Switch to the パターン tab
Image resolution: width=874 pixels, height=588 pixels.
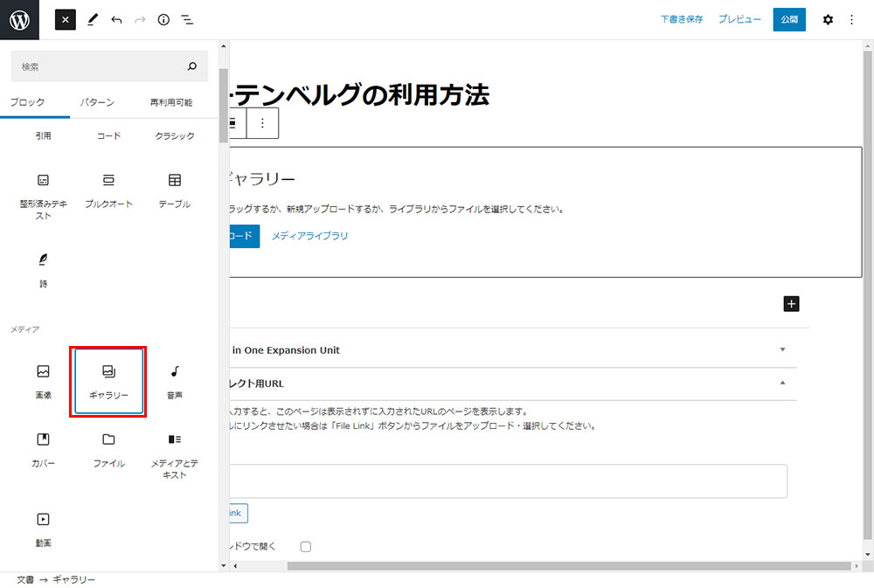click(97, 102)
